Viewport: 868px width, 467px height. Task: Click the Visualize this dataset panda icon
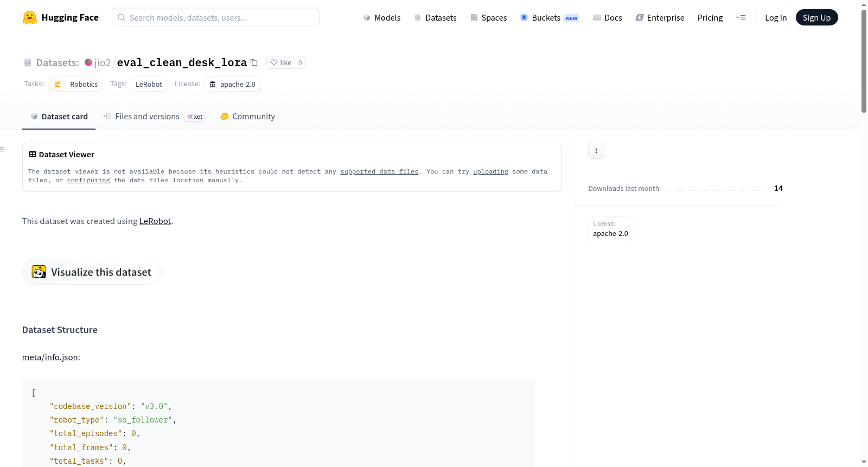[39, 272]
